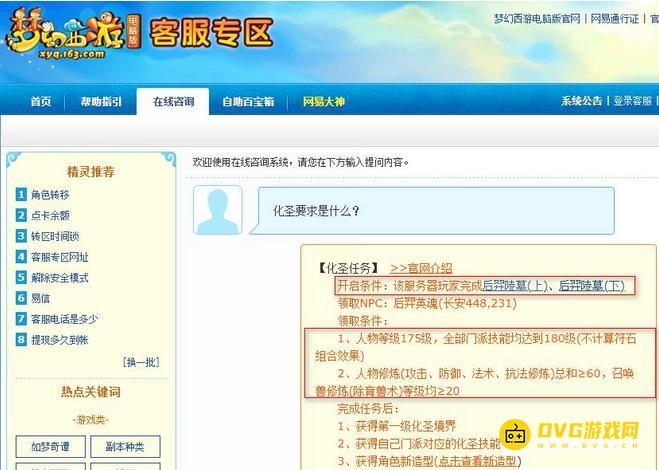Click number 1 badge beside 角色转移

(21, 194)
